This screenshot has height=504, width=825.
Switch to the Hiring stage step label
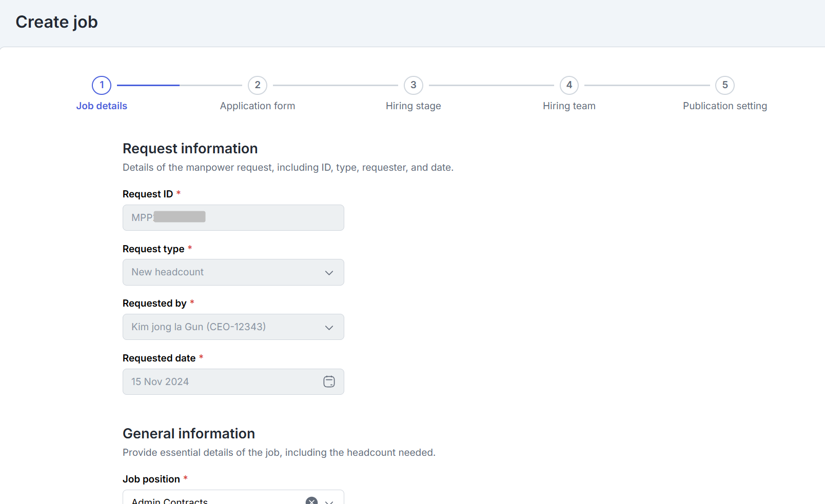click(x=414, y=106)
